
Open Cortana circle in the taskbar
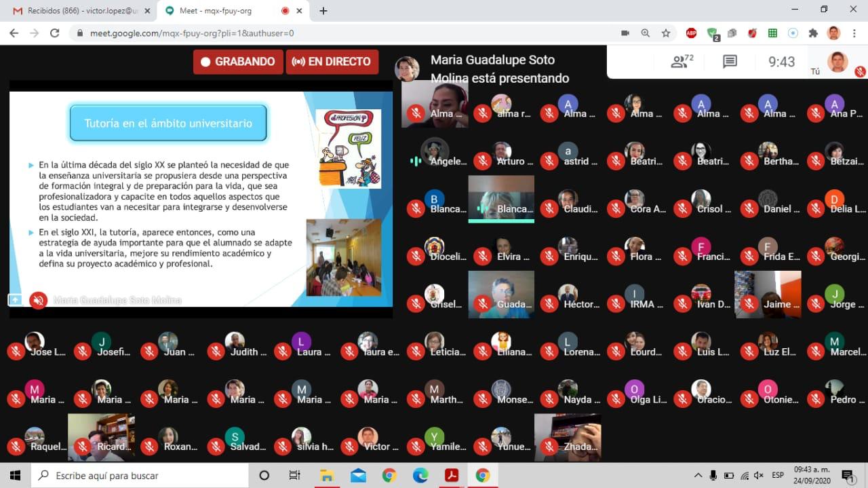[x=264, y=475]
